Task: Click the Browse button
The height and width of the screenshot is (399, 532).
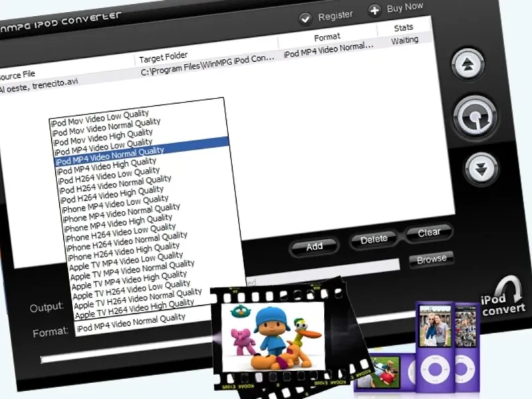Action: pos(431,259)
